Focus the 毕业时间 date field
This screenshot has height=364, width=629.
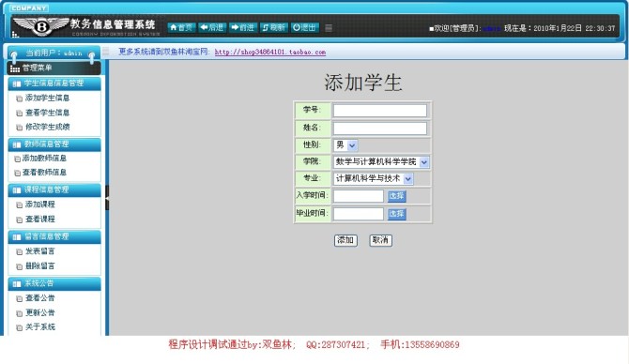[359, 214]
